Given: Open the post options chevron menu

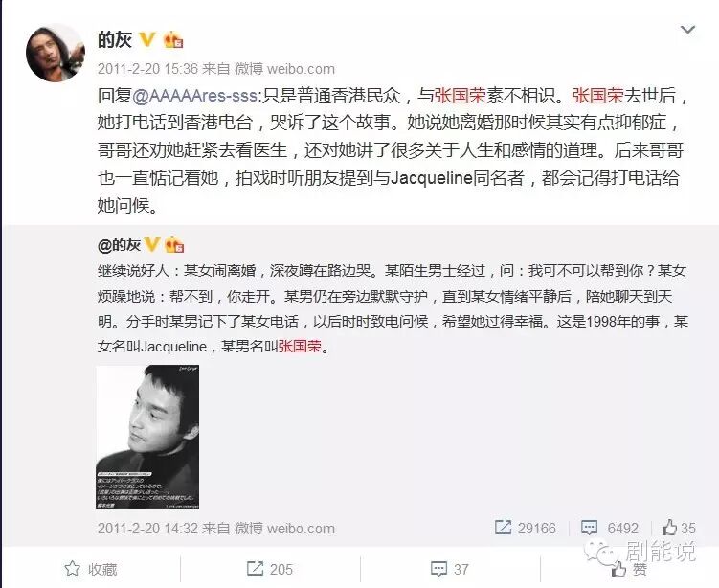Looking at the screenshot, I should 687,31.
